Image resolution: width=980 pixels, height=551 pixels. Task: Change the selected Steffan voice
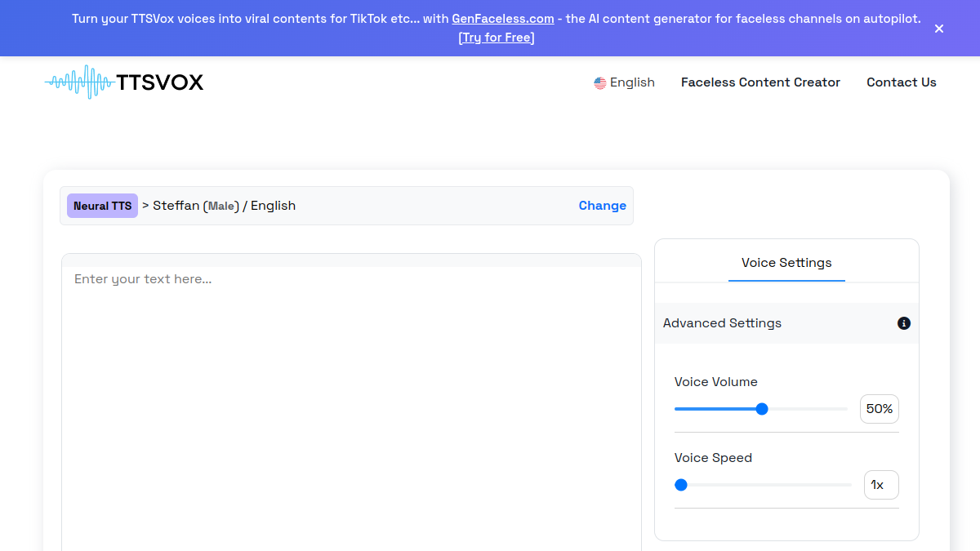pos(603,206)
